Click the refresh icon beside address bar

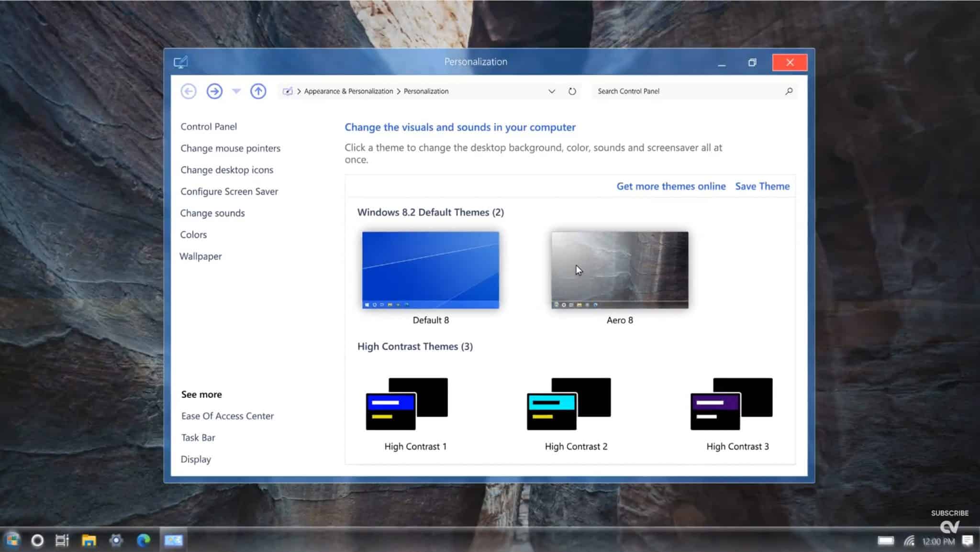click(x=572, y=91)
